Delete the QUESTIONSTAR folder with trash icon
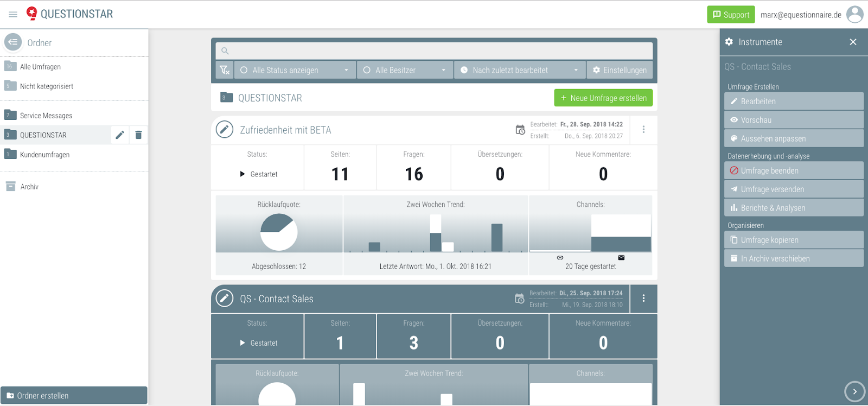Screen dimensions: 868x406 (x=138, y=135)
